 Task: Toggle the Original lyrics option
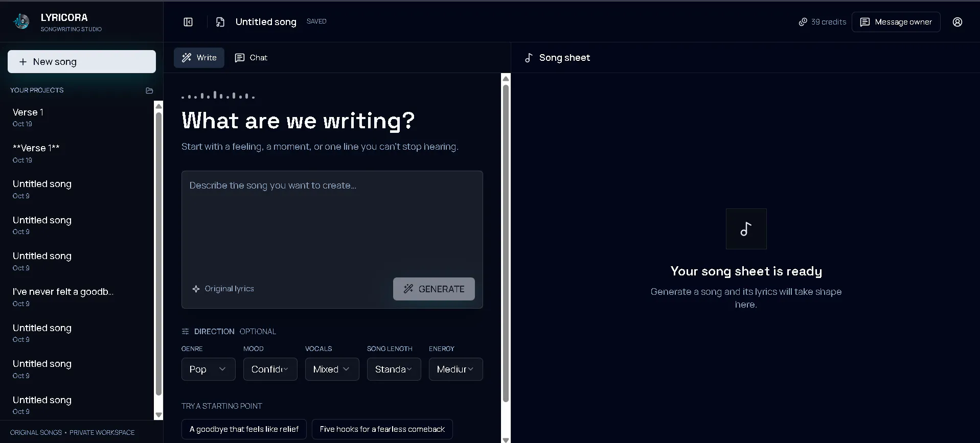tap(223, 289)
